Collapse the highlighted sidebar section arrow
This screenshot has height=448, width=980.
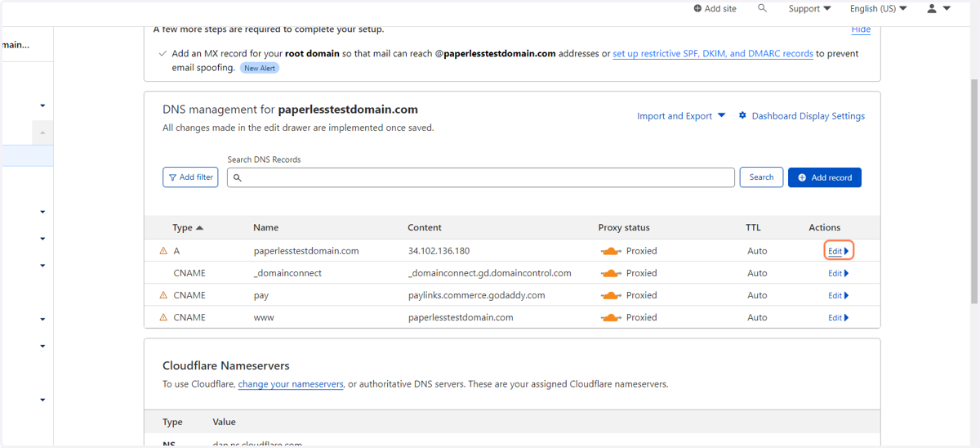click(42, 132)
